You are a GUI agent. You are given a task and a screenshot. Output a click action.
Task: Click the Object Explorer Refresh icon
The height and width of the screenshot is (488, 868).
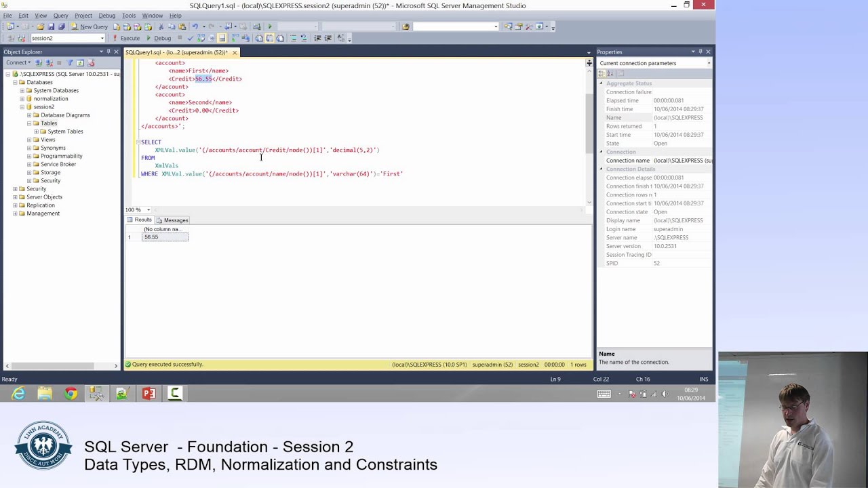tap(80, 62)
